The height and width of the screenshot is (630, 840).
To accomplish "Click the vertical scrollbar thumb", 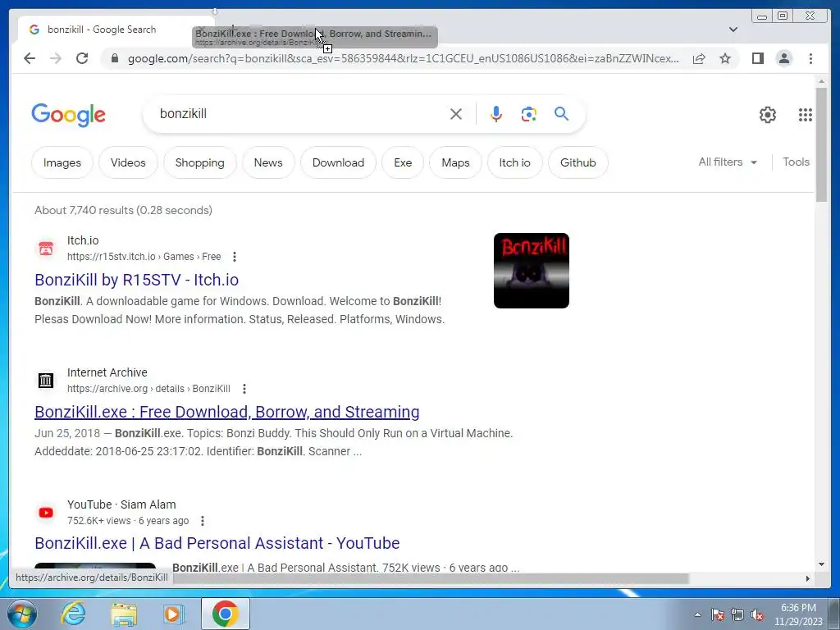I will point(821,144).
